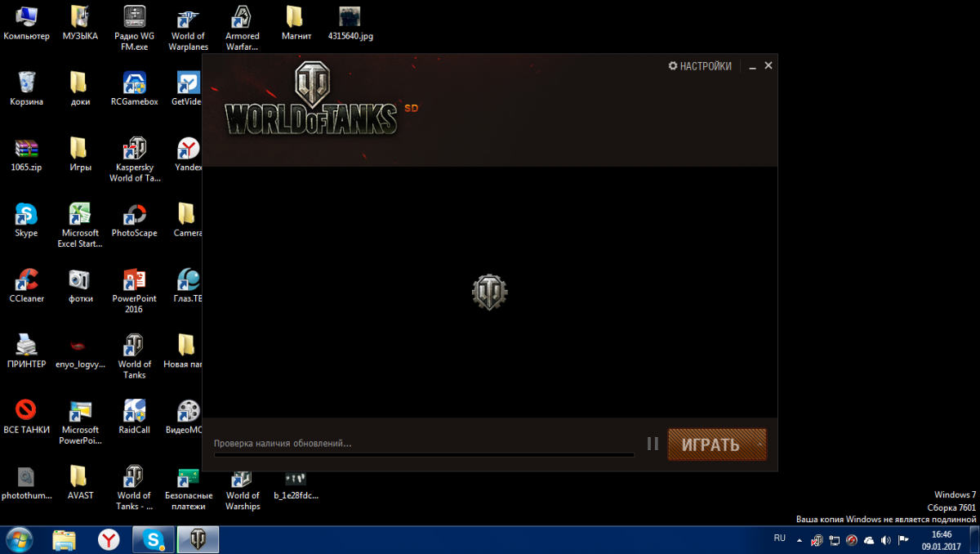Select Магнит folder on desktop
The height and width of the screenshot is (554, 980).
click(x=296, y=23)
